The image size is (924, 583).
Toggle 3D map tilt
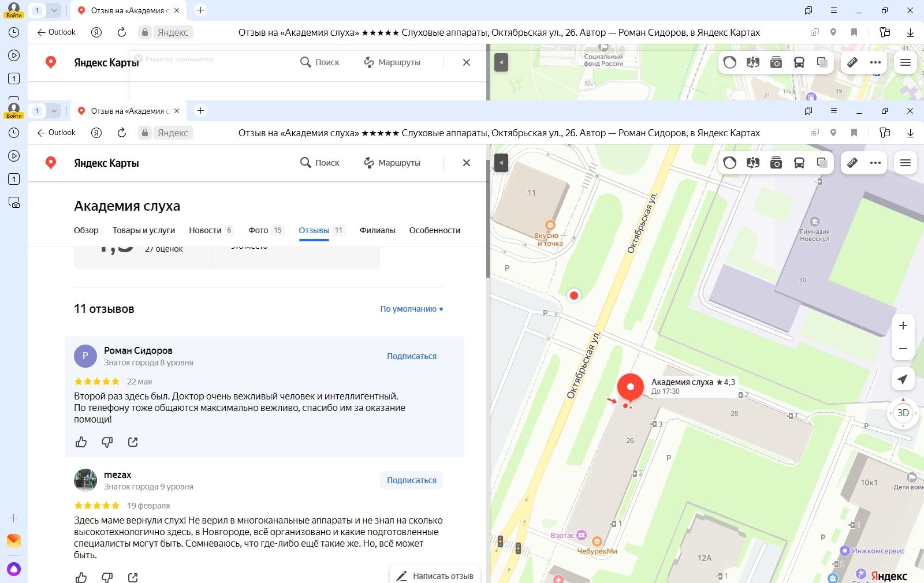pyautogui.click(x=903, y=413)
